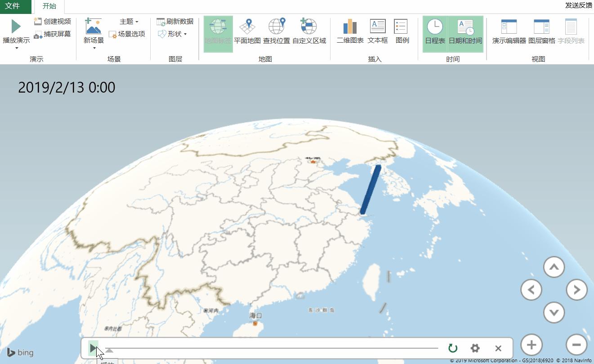594x364 pixels.
Task: Toggle 日期和时间 overlay
Action: pyautogui.click(x=466, y=31)
